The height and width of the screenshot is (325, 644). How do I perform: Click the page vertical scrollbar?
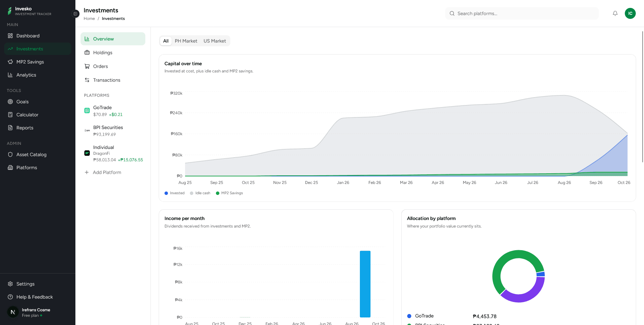point(643,97)
